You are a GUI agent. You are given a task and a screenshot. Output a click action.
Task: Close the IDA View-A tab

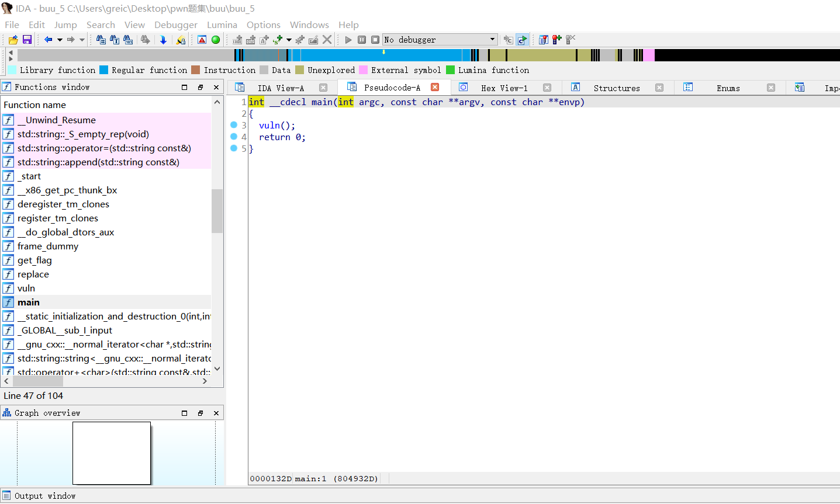[323, 88]
